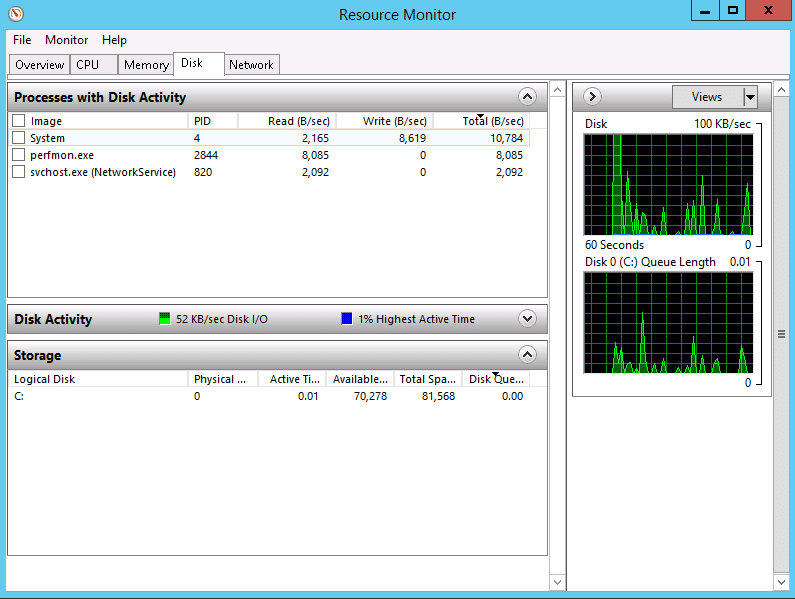This screenshot has height=599, width=795.
Task: Click the System total value 10,784
Action: [x=506, y=138]
